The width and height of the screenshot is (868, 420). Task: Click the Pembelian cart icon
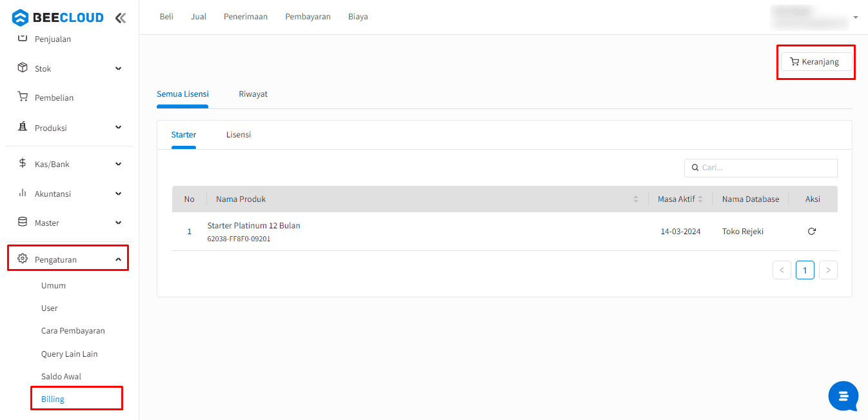tap(23, 97)
